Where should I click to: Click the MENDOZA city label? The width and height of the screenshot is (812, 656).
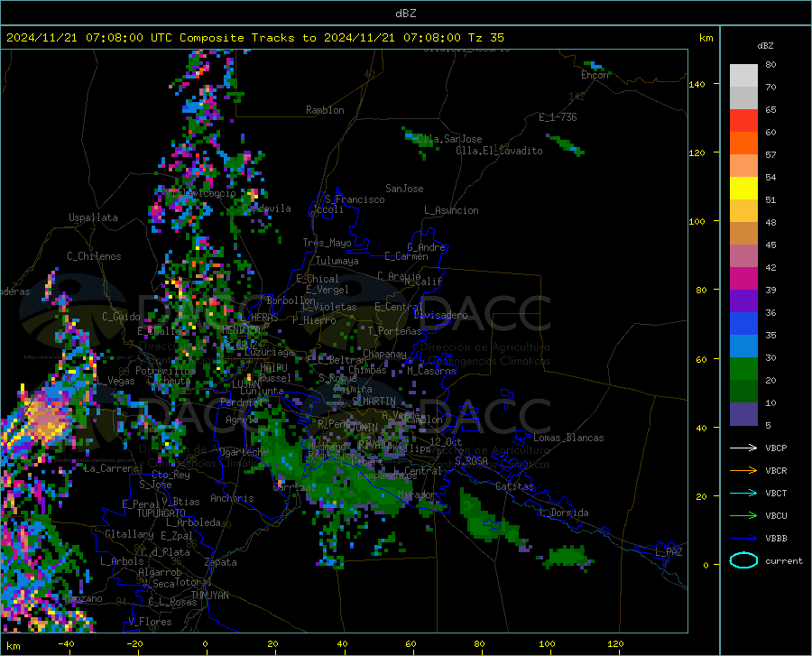(x=241, y=330)
